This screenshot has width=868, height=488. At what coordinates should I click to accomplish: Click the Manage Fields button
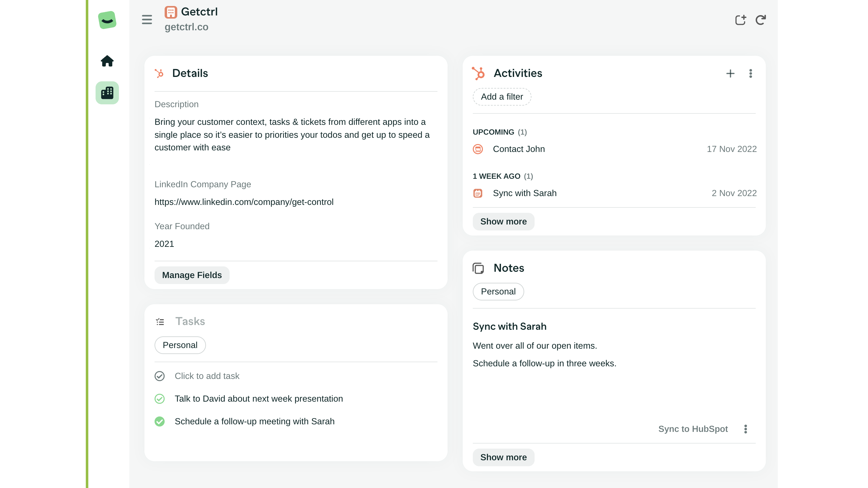point(192,275)
